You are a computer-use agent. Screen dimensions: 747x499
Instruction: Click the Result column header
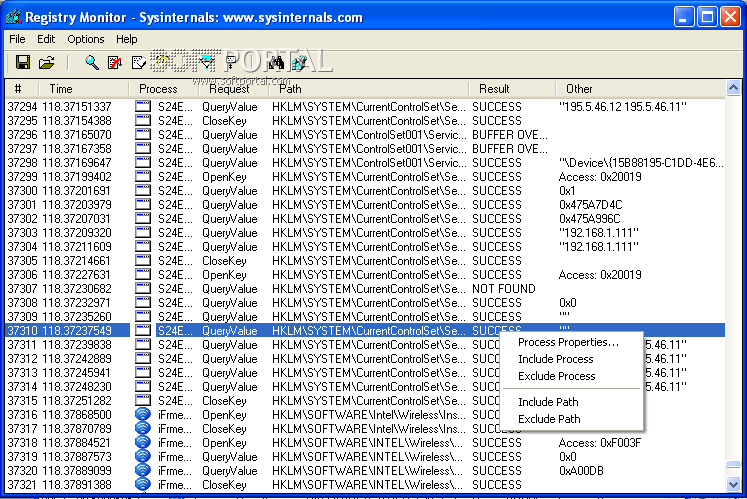[x=512, y=89]
